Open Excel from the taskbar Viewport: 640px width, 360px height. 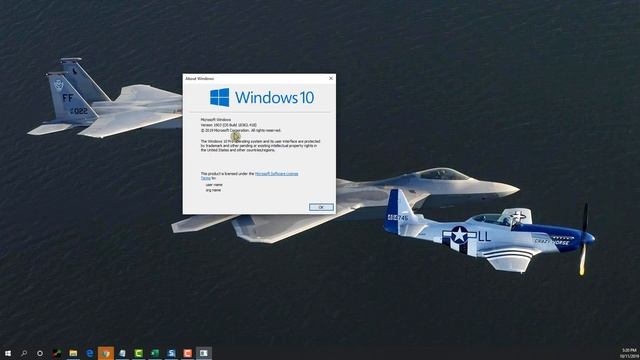(155, 353)
